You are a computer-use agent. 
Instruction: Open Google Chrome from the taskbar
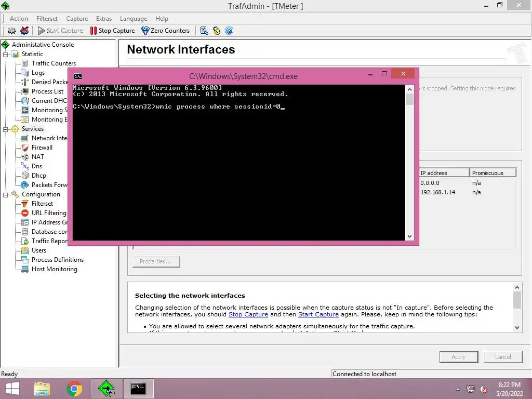[74, 389]
